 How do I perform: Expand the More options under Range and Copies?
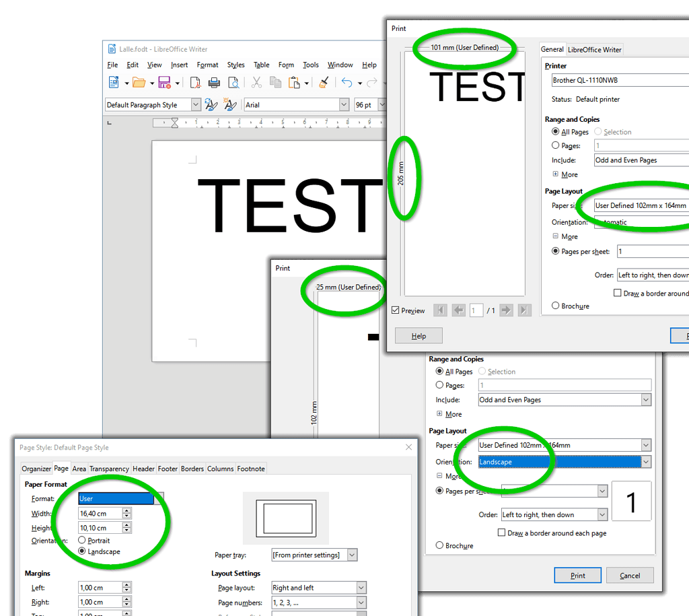565,174
